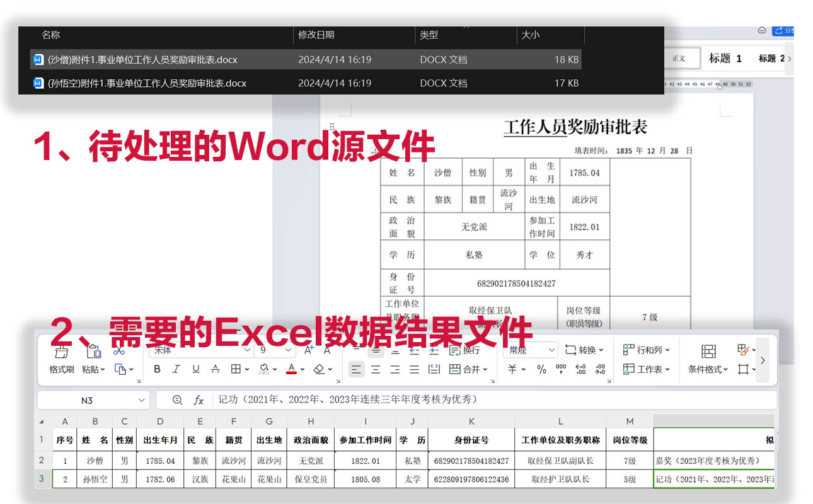Screen dimensions: 813x504
Task: Click the distributed alignment icon
Action: (434, 369)
